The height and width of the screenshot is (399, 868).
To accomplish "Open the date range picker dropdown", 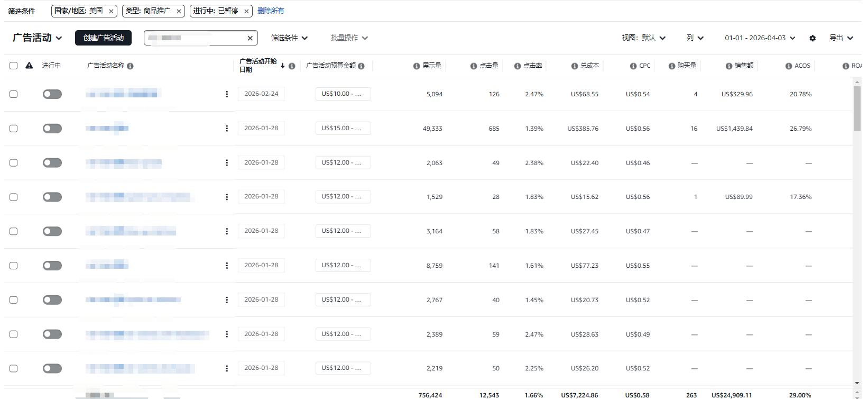I will point(760,38).
